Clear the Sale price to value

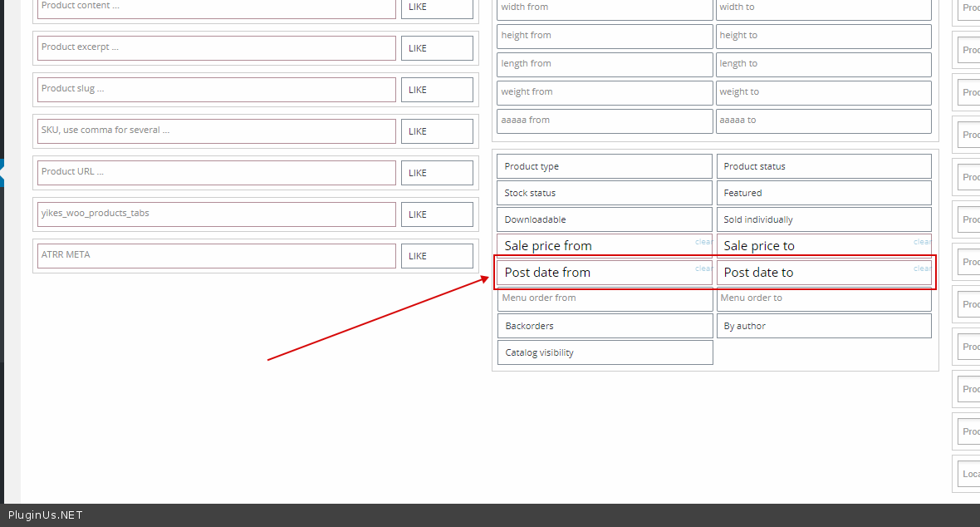922,242
